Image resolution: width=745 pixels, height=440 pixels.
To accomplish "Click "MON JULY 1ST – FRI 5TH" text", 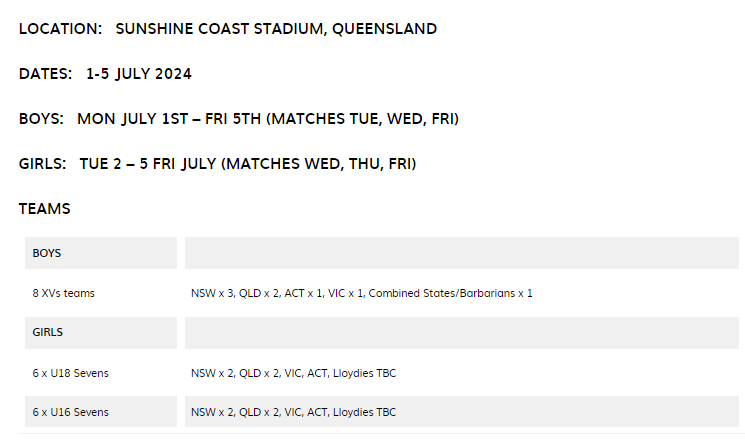I will pyautogui.click(x=169, y=119).
